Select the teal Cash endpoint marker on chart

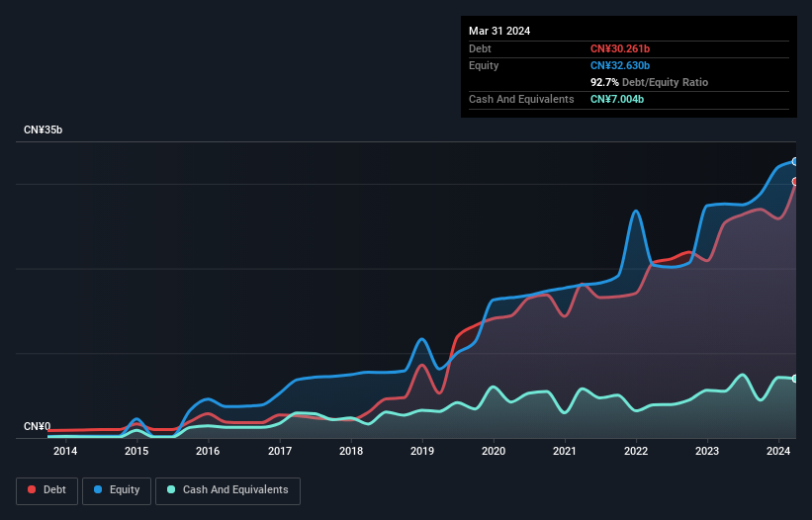point(794,379)
